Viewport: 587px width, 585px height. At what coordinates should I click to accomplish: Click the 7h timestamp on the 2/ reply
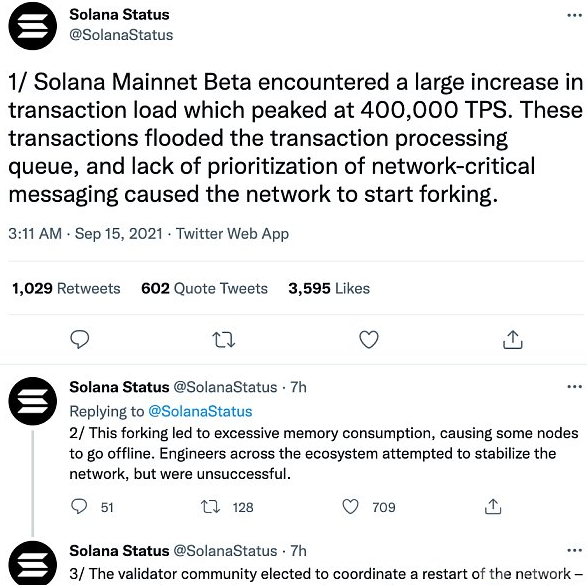(298, 387)
